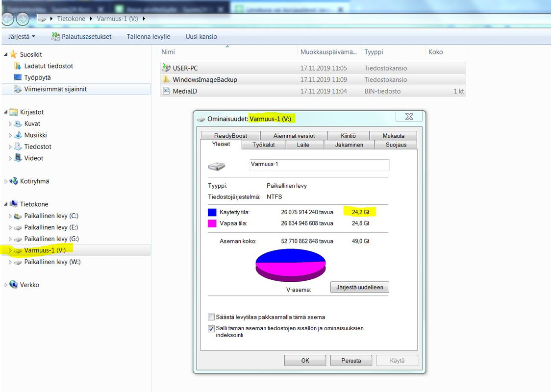Click the Ladatut tiedostot folder icon
This screenshot has width=551, height=392.
(18, 66)
